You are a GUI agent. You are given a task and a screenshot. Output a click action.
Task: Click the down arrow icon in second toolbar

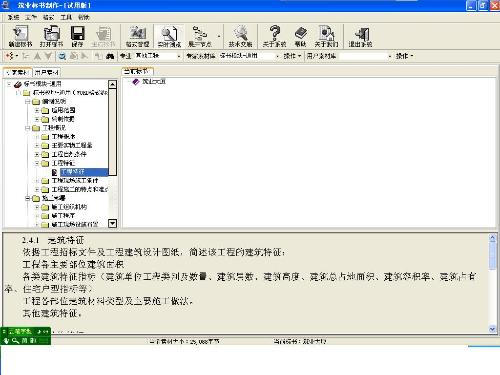click(48, 56)
